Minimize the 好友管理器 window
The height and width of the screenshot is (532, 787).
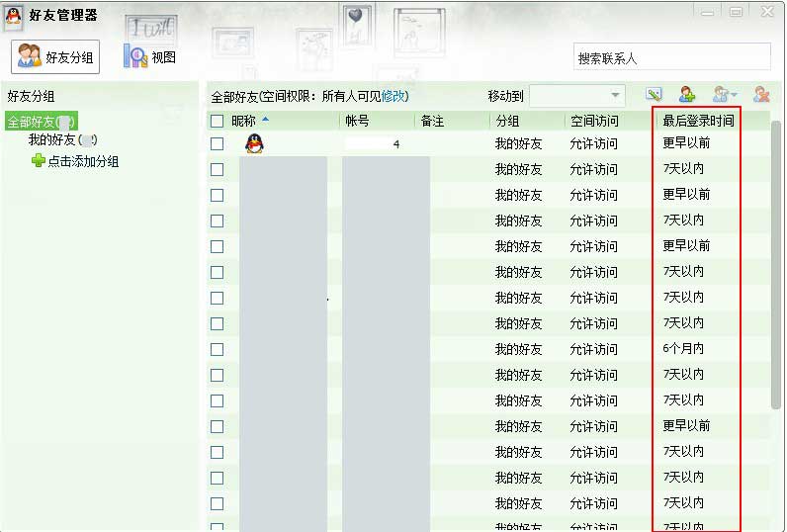tap(708, 12)
